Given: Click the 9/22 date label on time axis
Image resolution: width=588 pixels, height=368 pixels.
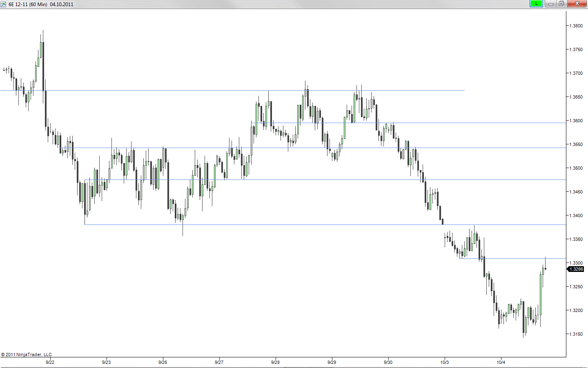Looking at the screenshot, I should tap(50, 362).
